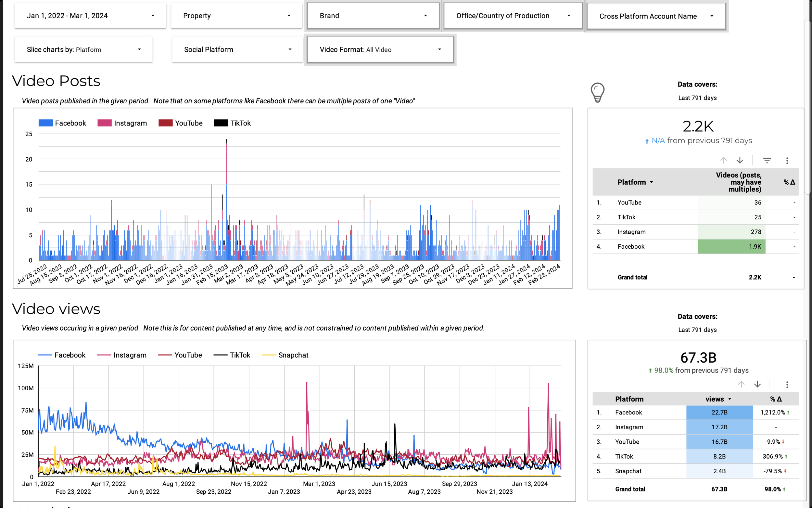Image resolution: width=812 pixels, height=508 pixels.
Task: Click the lightbulb insight icon
Action: click(x=597, y=92)
